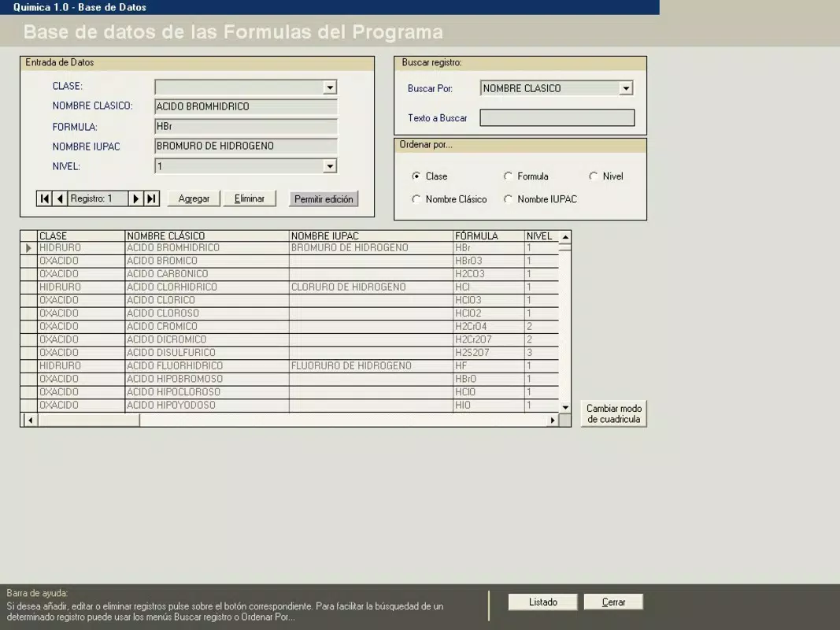Select the ACIDO DICROMICO cell
Screen dimensions: 840x630
(207, 339)
